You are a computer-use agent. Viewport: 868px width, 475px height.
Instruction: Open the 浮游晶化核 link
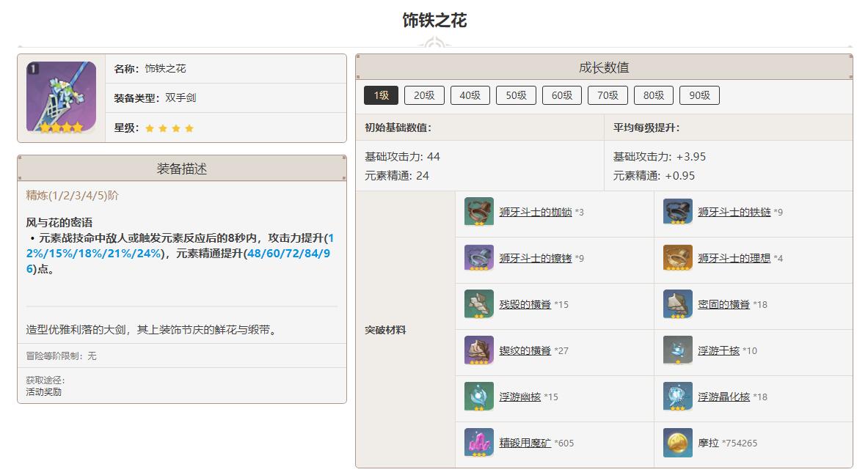coord(723,397)
